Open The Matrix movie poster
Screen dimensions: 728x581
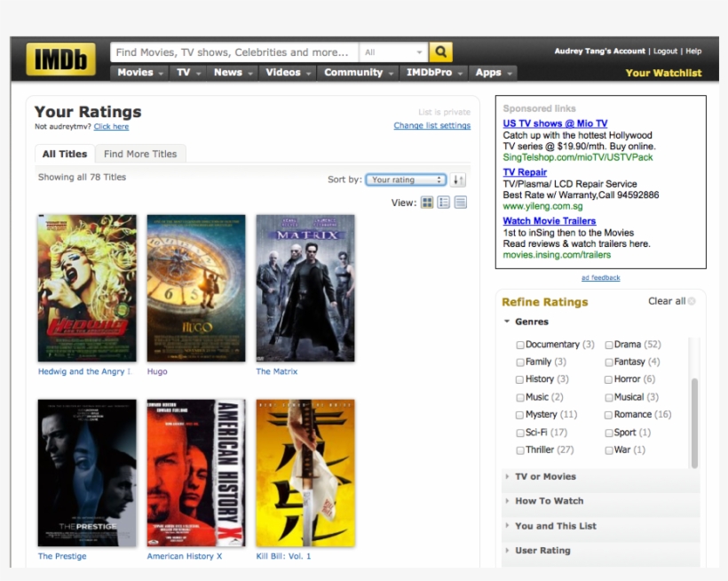pos(305,288)
